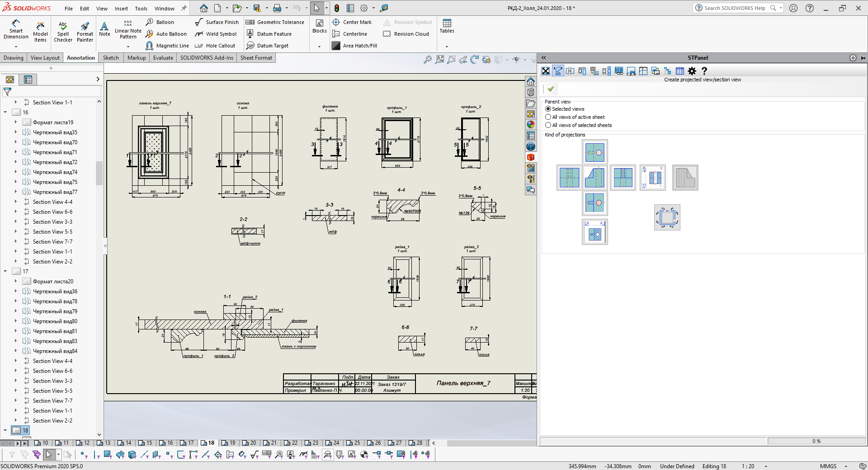
Task: Click Hole Callout button
Action: pyautogui.click(x=215, y=46)
